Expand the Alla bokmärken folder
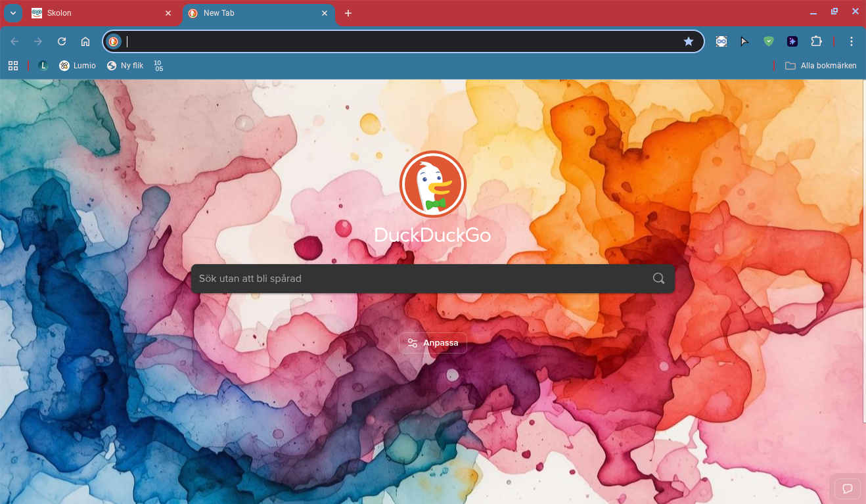Viewport: 866px width, 504px height. coord(821,66)
